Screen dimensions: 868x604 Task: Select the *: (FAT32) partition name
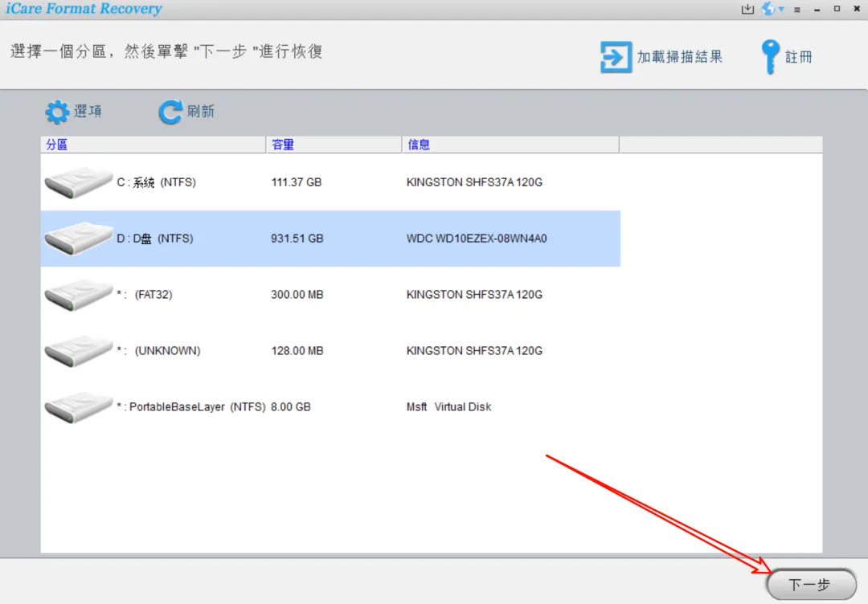[145, 295]
